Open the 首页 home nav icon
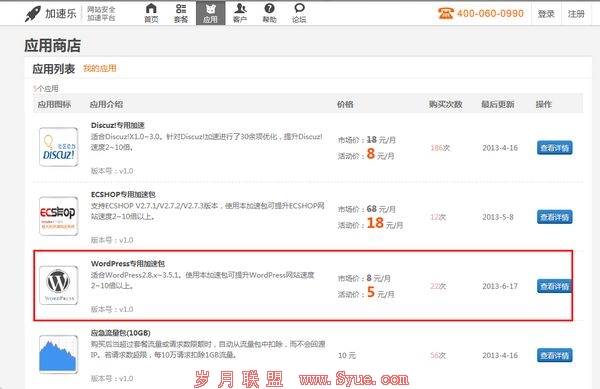Screen dimensions: 600x389 point(151,13)
